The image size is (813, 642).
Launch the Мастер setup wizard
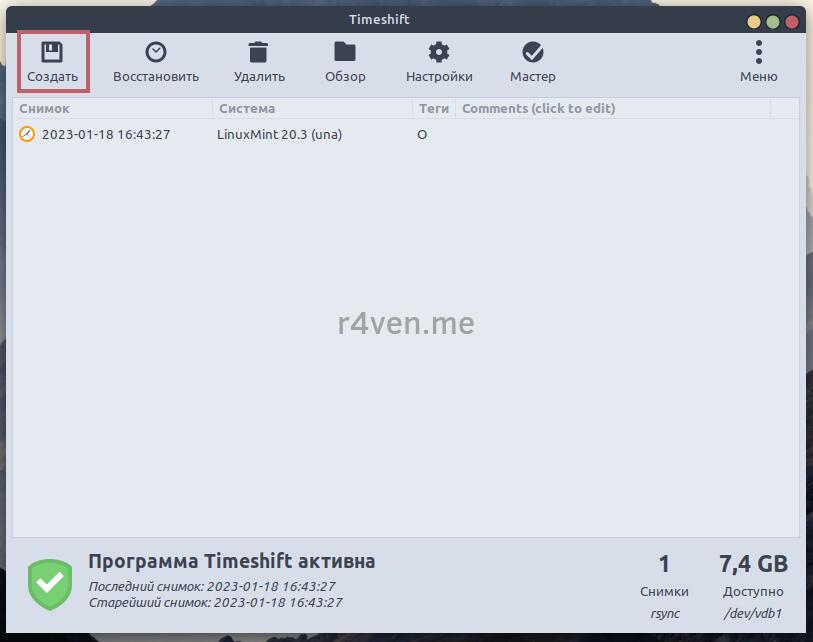pos(533,53)
